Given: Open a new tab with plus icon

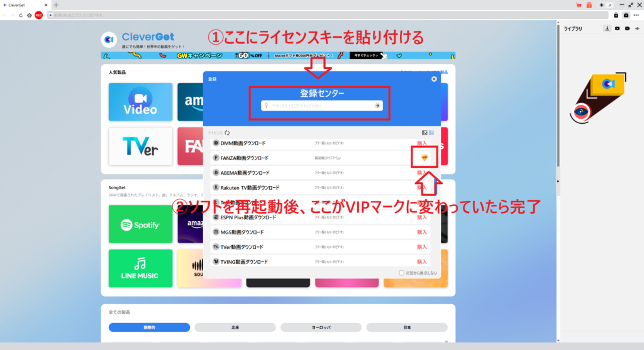Looking at the screenshot, I should [56, 5].
